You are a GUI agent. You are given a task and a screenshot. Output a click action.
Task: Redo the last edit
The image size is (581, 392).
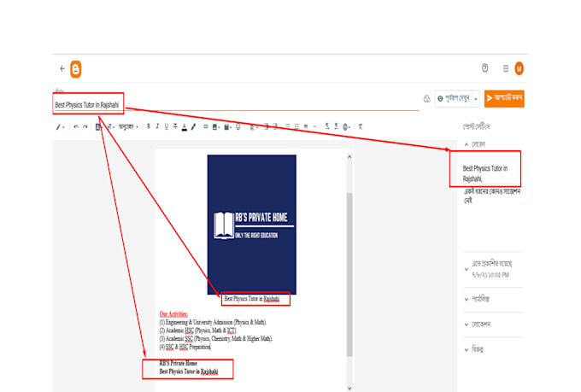pos(85,126)
